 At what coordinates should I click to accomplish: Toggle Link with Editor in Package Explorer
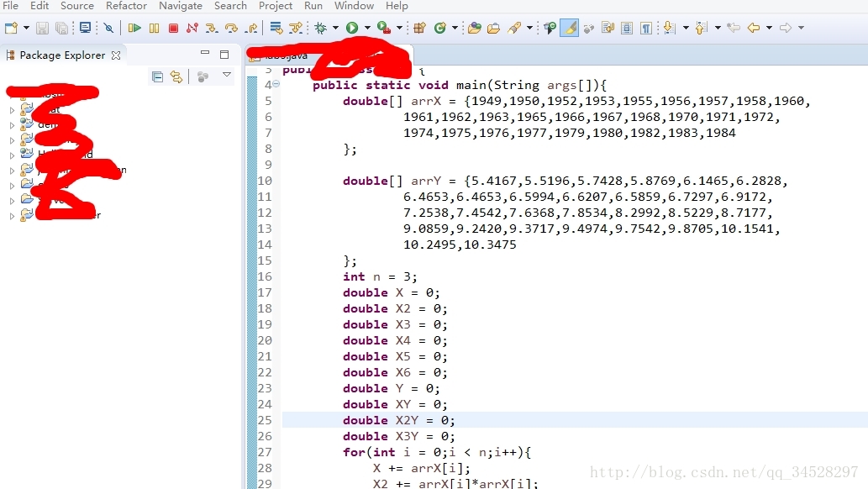[x=176, y=76]
